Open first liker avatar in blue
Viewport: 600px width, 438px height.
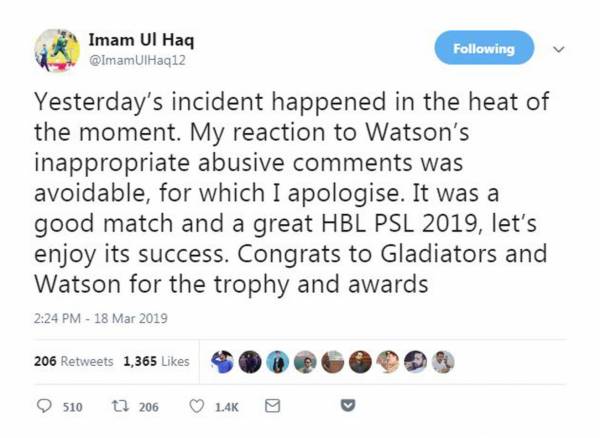[x=223, y=362]
